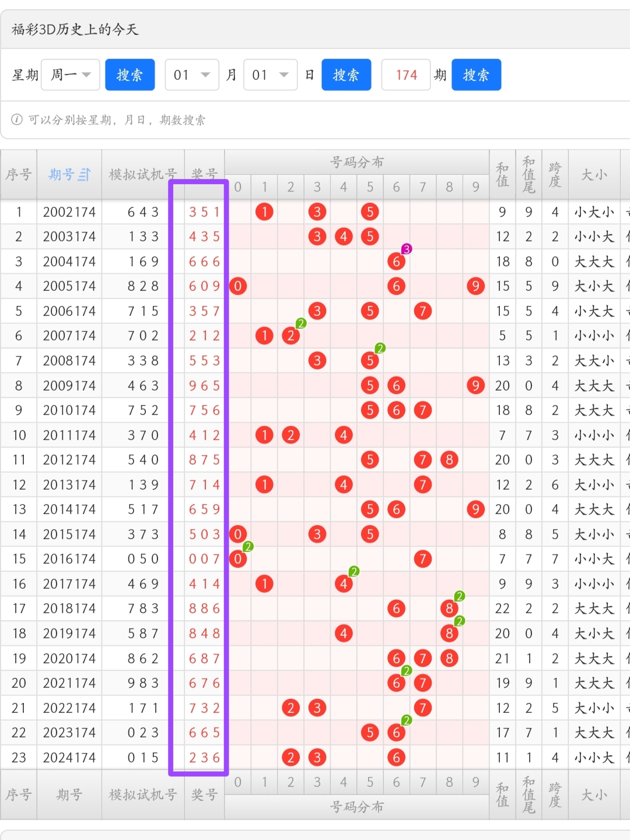Click red ball 6 in row 2004174
630x840 pixels.
[397, 262]
